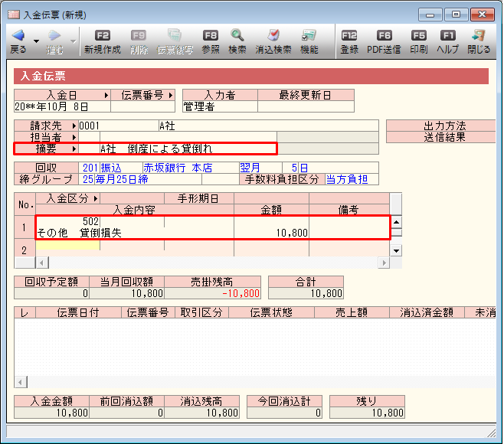Click the 担当者 code input field
This screenshot has height=444, width=504.
tap(90, 138)
